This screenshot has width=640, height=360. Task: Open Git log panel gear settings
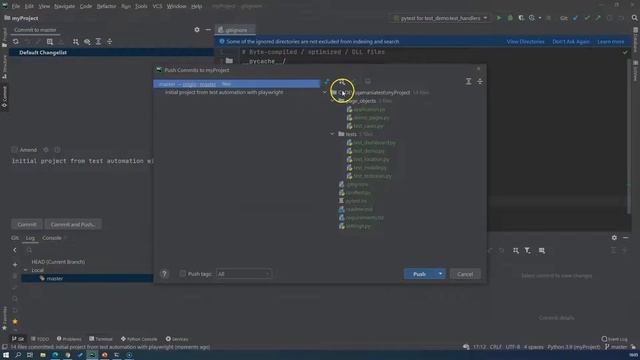614,238
